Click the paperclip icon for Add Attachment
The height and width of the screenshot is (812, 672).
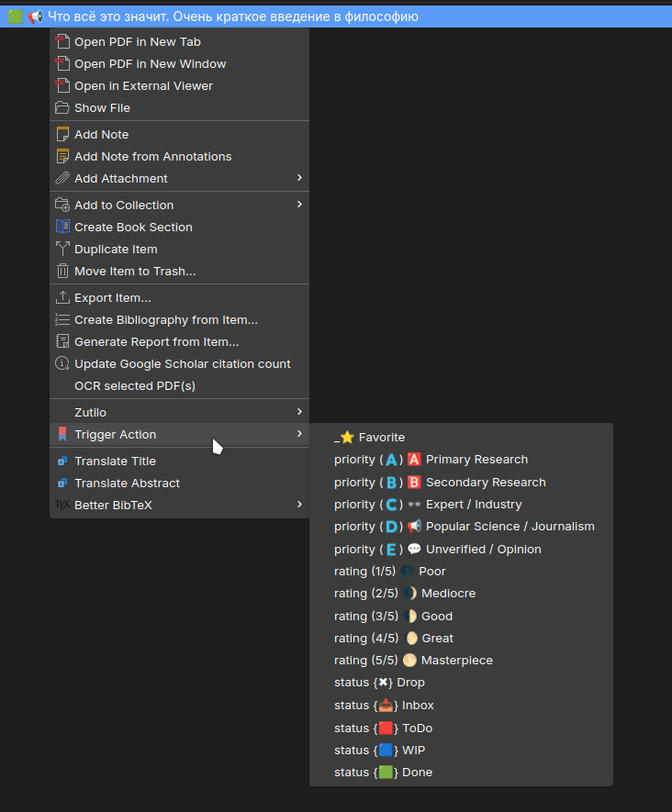tap(62, 178)
